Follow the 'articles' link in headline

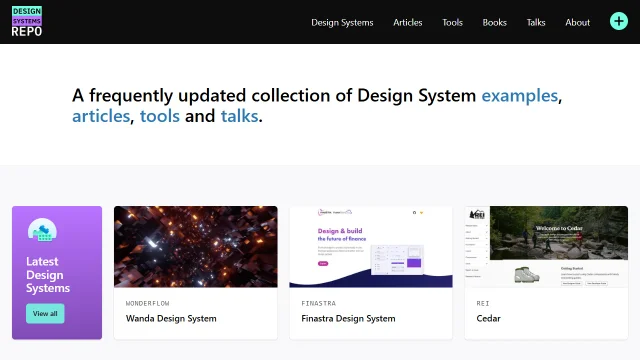pos(101,116)
